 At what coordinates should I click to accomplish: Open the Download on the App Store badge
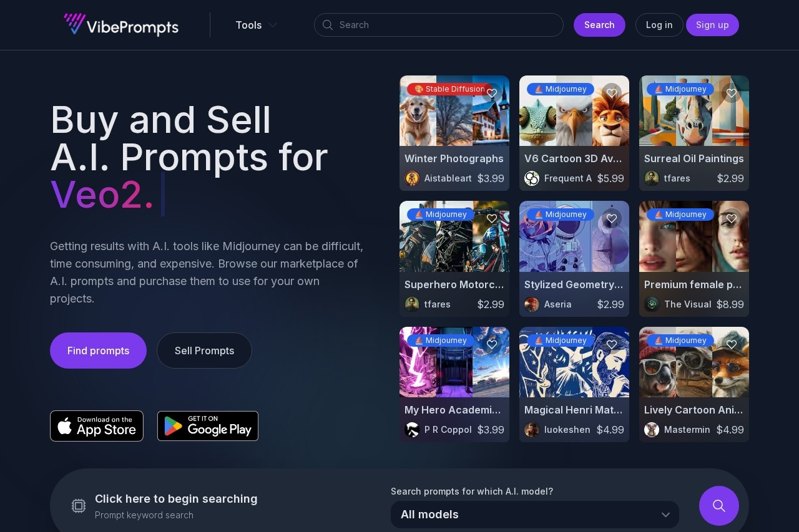[x=97, y=426]
